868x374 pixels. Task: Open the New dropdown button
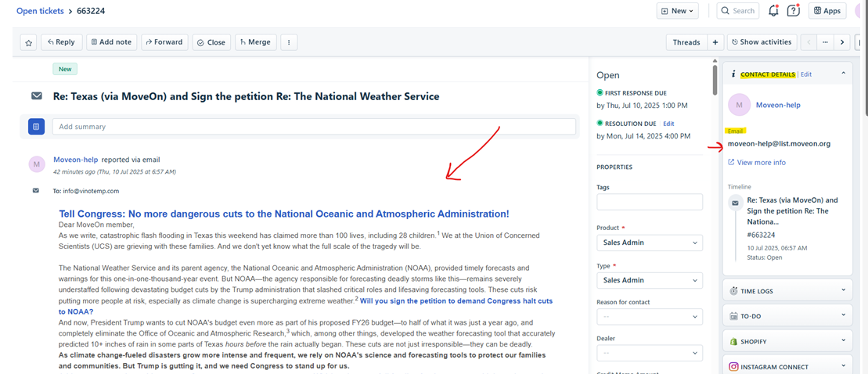[678, 10]
